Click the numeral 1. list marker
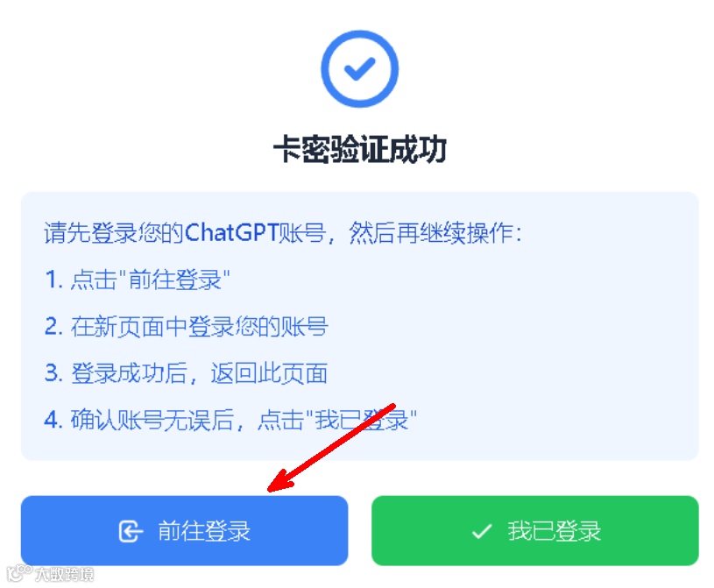 (x=53, y=280)
